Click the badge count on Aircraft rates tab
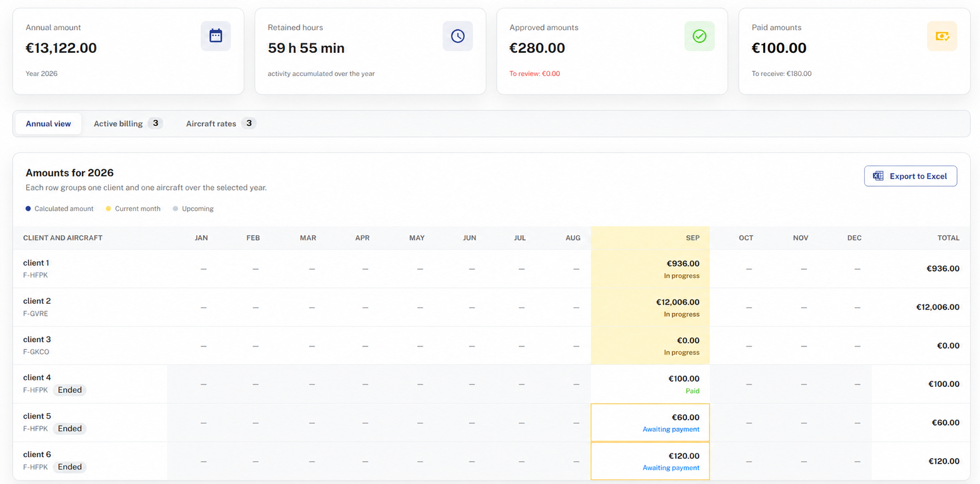The height and width of the screenshot is (484, 980). coord(249,124)
